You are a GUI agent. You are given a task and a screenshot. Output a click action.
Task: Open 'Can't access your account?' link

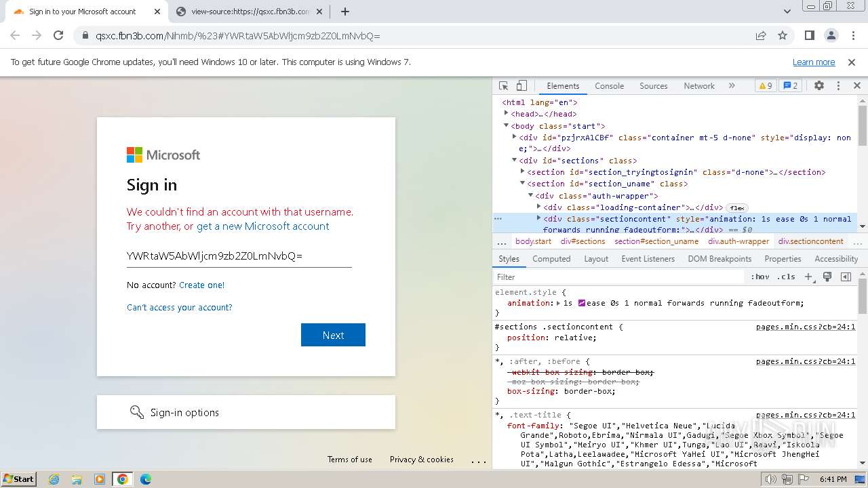coord(180,308)
